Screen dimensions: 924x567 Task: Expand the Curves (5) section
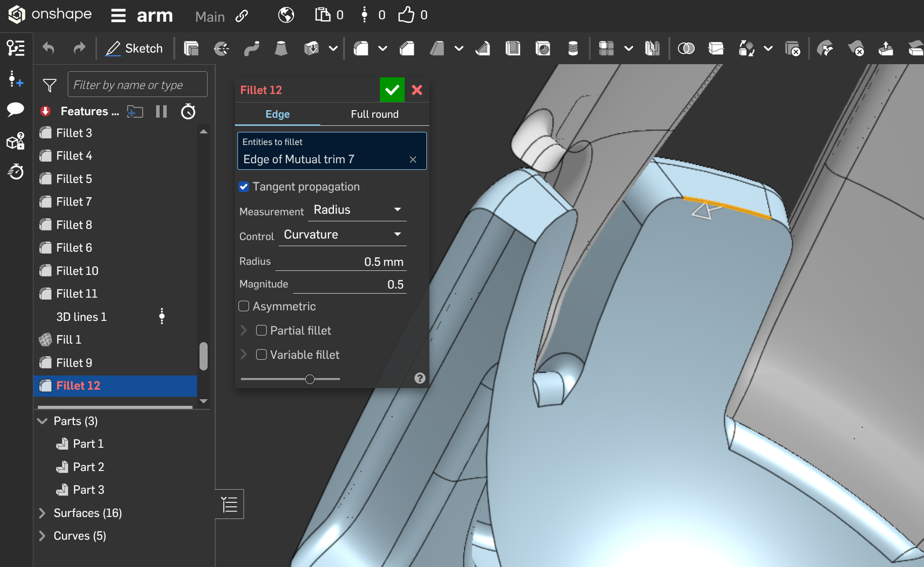[x=43, y=536]
